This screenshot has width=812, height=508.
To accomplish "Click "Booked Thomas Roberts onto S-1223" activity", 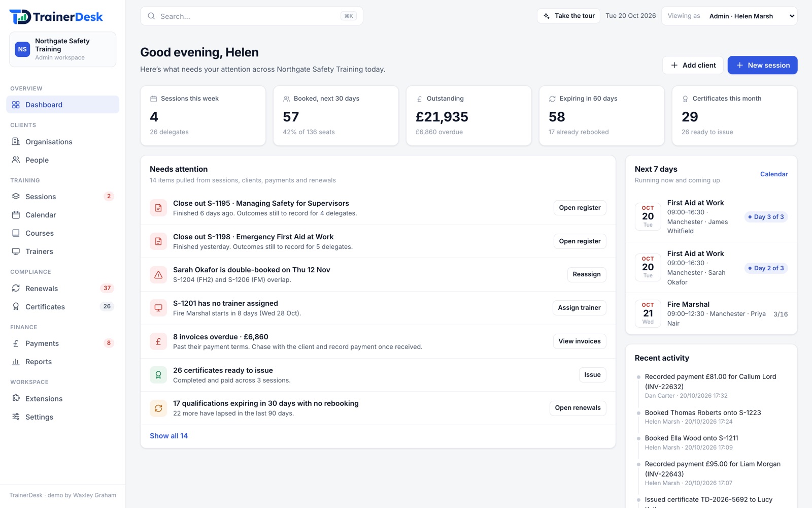I will [x=703, y=413].
